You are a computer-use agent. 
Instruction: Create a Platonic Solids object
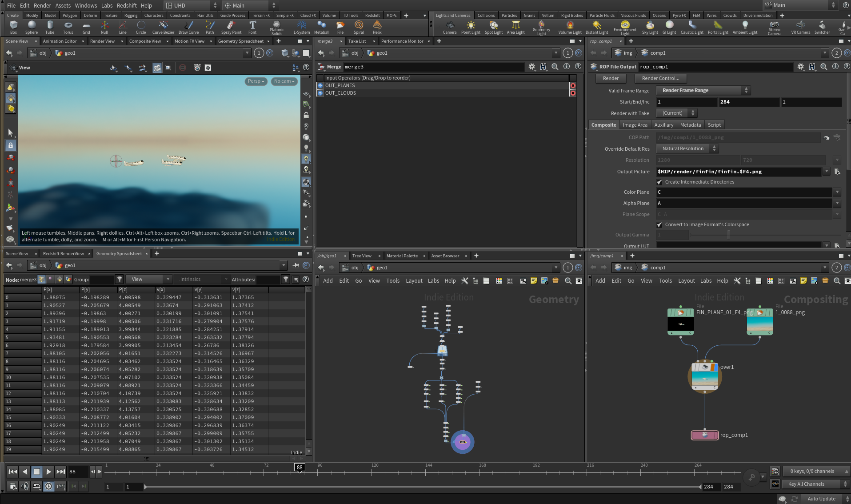click(277, 28)
